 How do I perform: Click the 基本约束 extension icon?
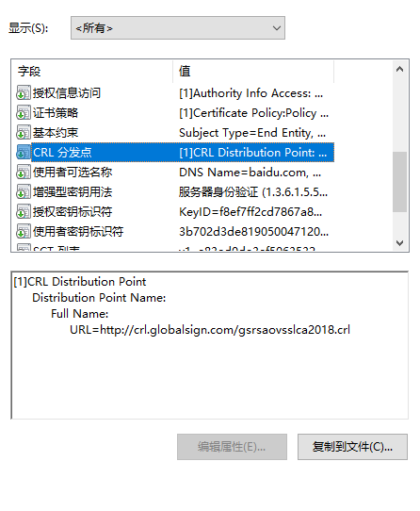click(x=24, y=133)
